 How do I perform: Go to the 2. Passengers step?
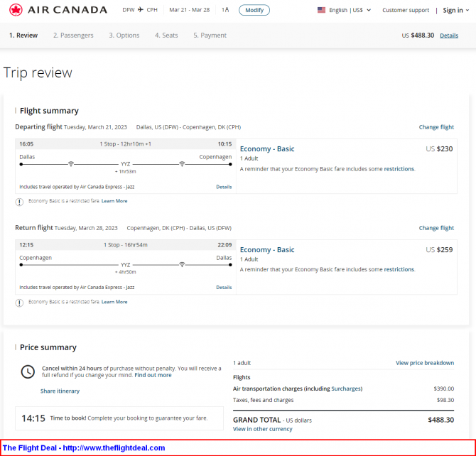tap(73, 36)
